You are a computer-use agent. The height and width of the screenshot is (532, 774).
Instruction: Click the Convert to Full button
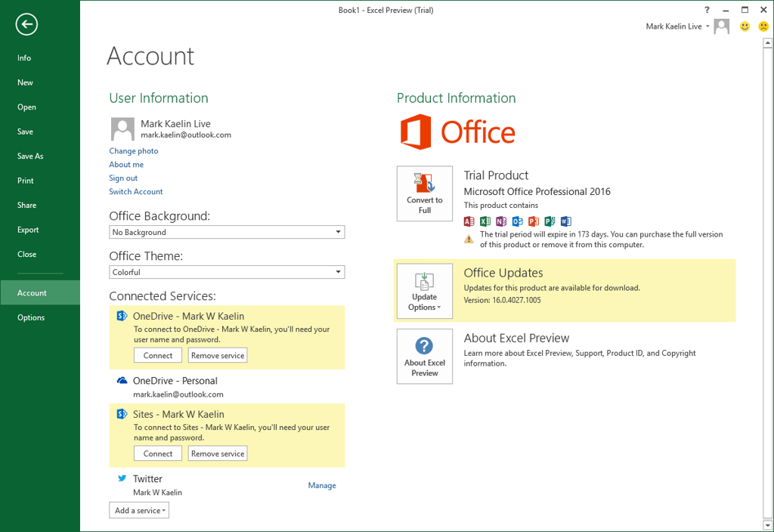point(425,193)
